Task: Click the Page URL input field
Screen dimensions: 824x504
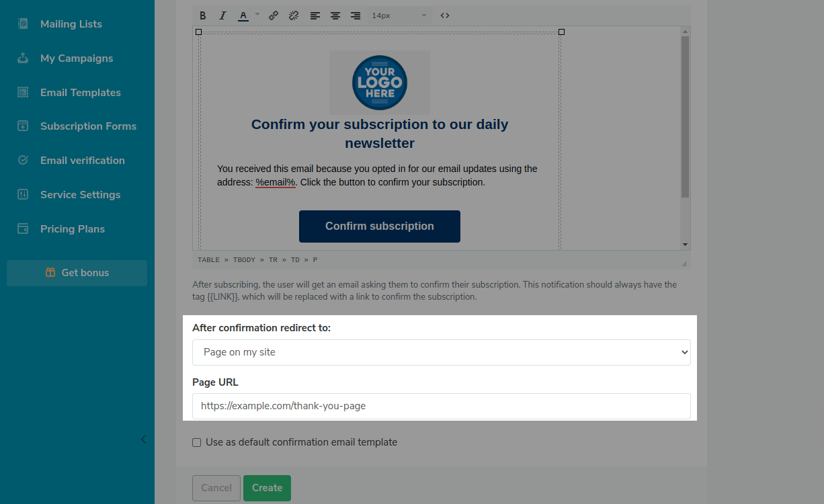Action: point(441,406)
